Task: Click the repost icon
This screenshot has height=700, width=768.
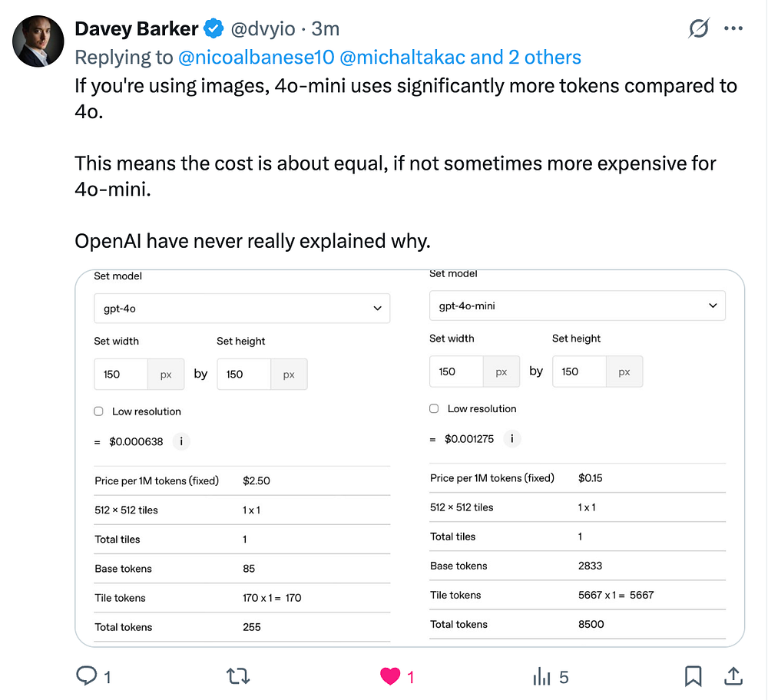Action: tap(238, 676)
